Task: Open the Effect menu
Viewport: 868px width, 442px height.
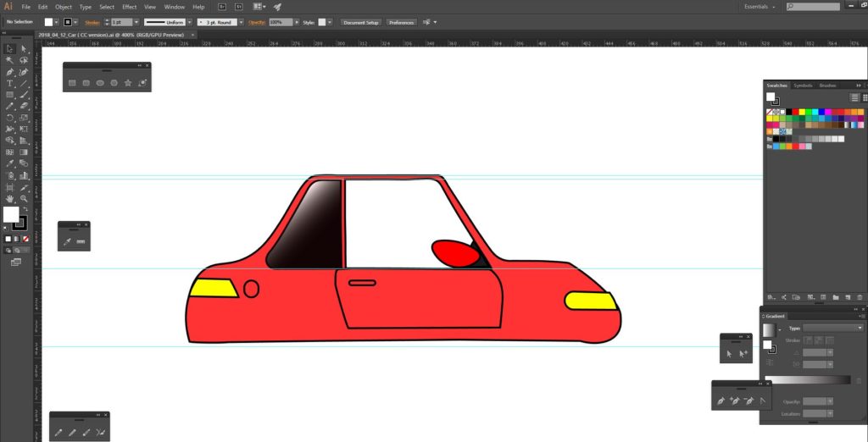Action: click(x=129, y=7)
